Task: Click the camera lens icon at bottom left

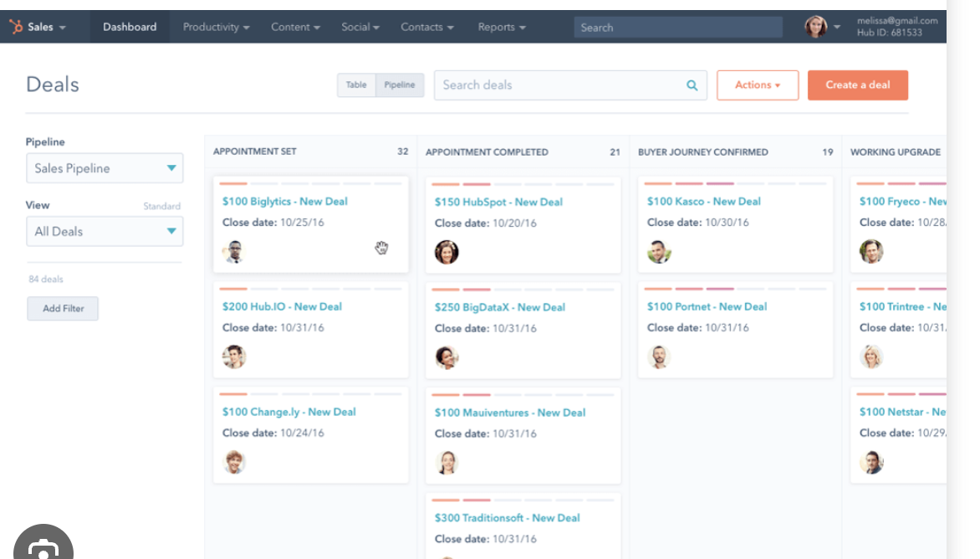Action: (x=42, y=548)
